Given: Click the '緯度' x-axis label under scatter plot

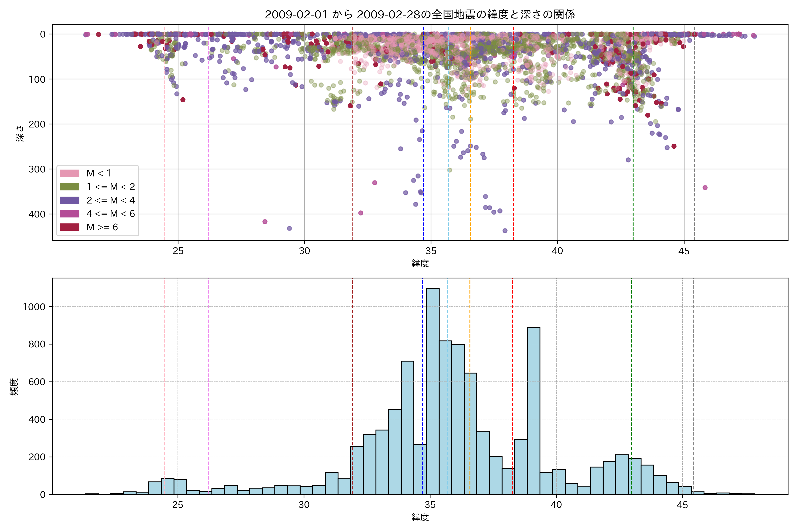Looking at the screenshot, I should click(420, 263).
